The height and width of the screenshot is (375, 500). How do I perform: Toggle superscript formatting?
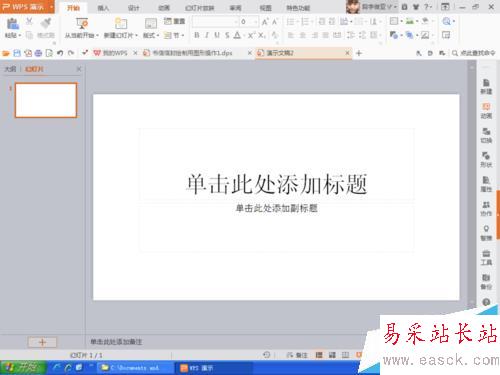coord(251,35)
